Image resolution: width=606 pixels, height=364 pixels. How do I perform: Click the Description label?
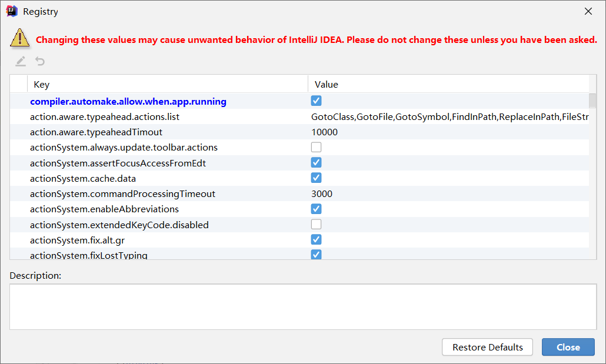coord(35,276)
